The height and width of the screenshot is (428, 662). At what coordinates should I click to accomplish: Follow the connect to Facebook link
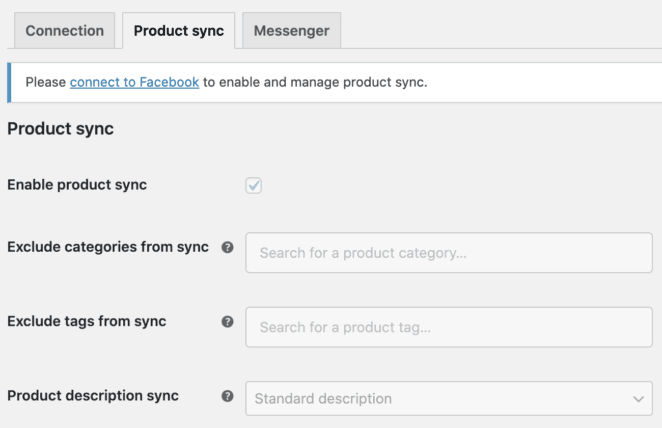(134, 82)
